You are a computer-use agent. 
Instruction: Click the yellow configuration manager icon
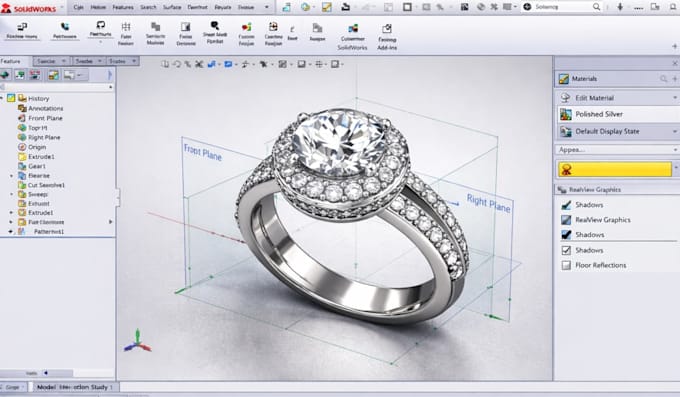(53, 75)
